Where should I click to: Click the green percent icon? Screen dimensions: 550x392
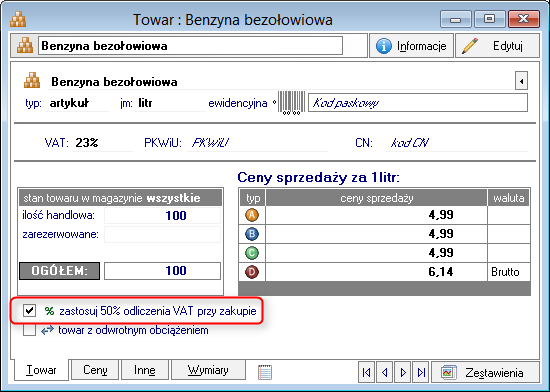(49, 311)
